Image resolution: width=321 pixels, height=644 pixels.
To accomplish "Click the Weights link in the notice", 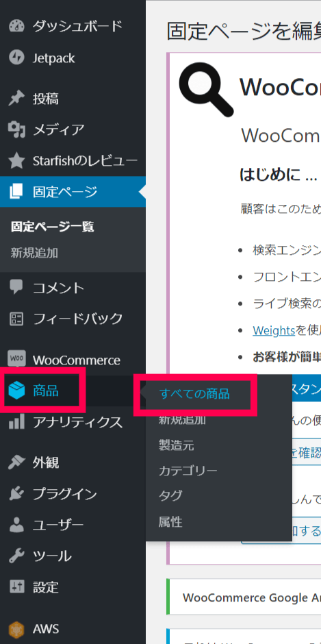I will coord(274,330).
